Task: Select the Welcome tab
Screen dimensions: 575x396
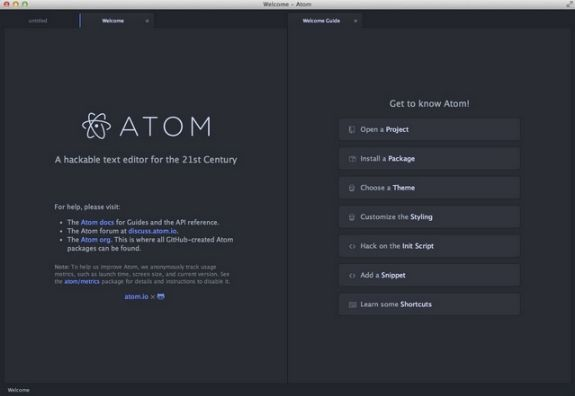Action: [113, 21]
